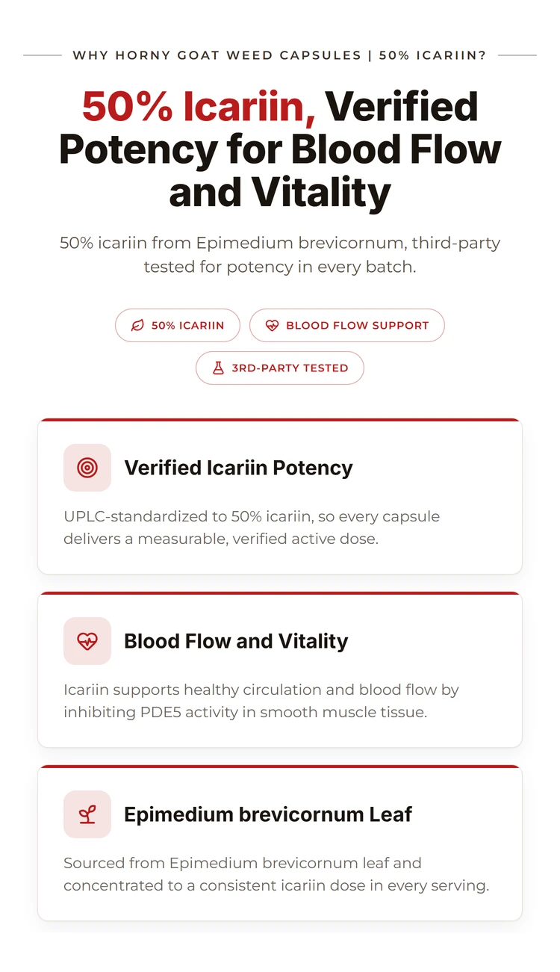Click the 50% ICARIIN badge label
560x972 pixels.
point(187,326)
